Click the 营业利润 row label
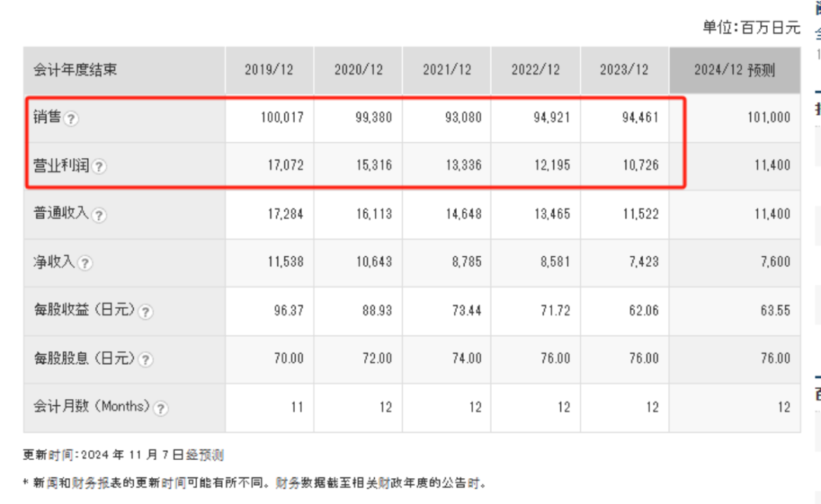This screenshot has height=504, width=821. coord(61,166)
